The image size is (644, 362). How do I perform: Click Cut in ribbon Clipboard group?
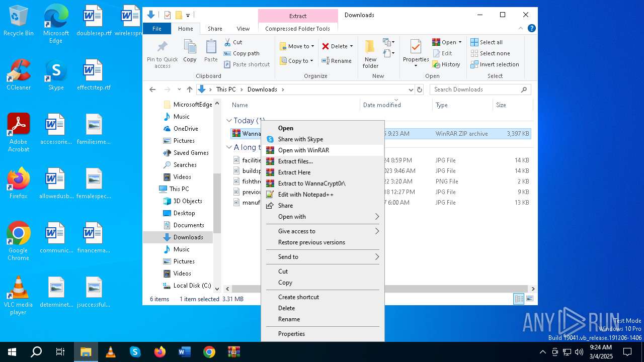(233, 42)
